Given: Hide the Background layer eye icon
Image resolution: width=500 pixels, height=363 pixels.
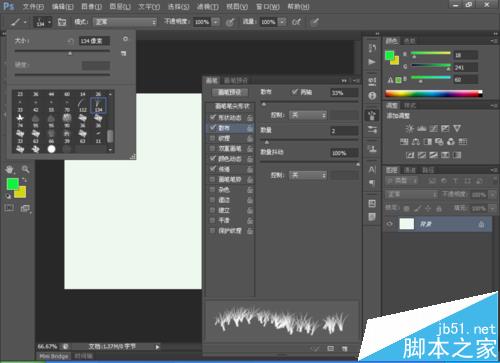Looking at the screenshot, I should (x=389, y=224).
